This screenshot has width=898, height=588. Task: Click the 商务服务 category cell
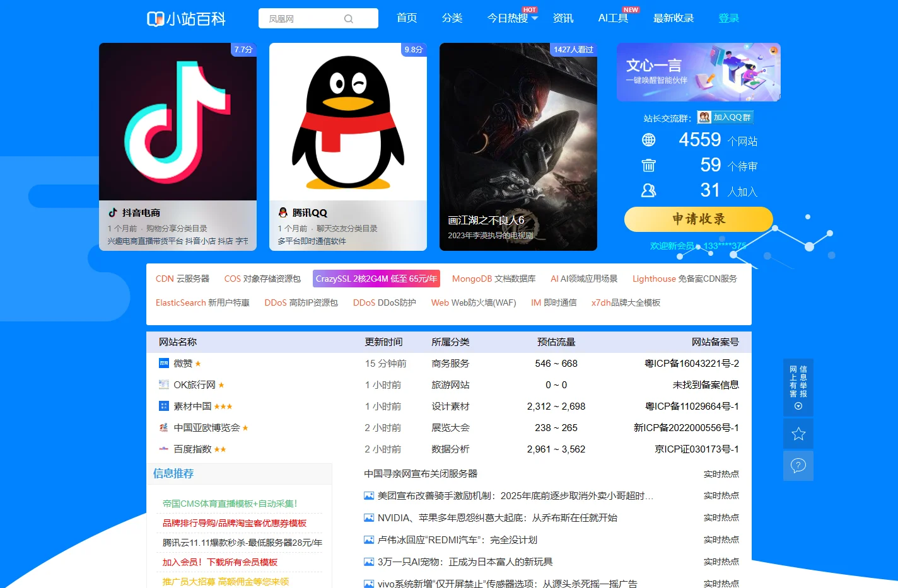pos(450,364)
